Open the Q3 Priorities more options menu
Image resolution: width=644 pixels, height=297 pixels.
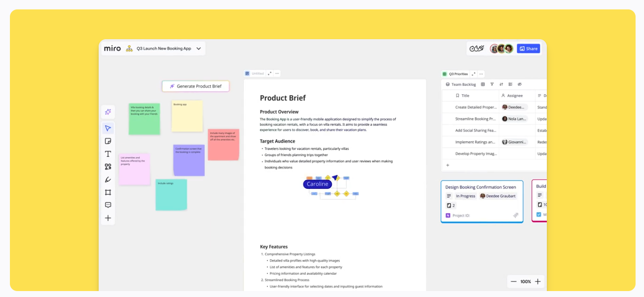click(481, 74)
